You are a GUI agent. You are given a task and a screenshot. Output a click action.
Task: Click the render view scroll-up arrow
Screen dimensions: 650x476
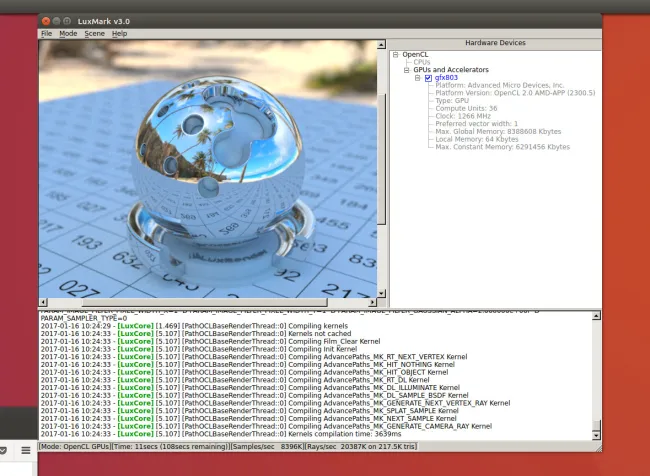[x=380, y=46]
